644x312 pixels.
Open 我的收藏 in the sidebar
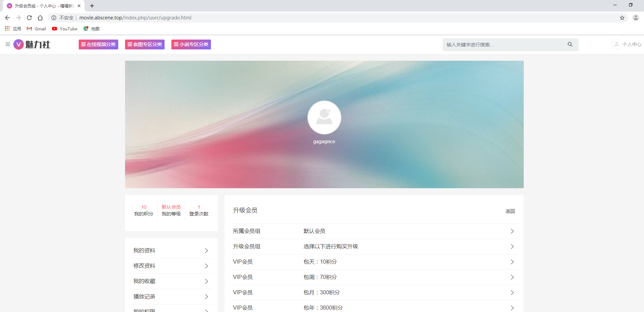(171, 281)
